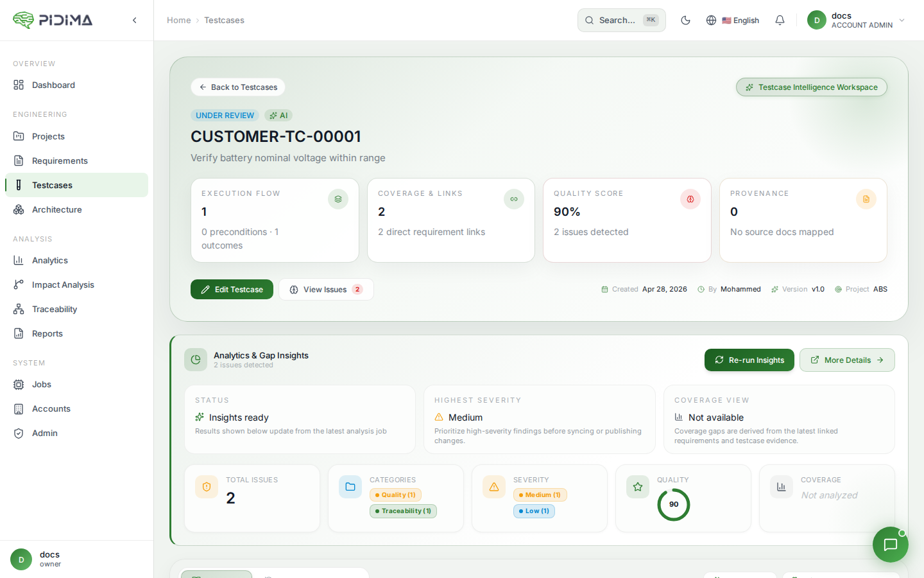This screenshot has height=578, width=924.
Task: Click the 'Not analyzed' coverage text
Action: [829, 495]
